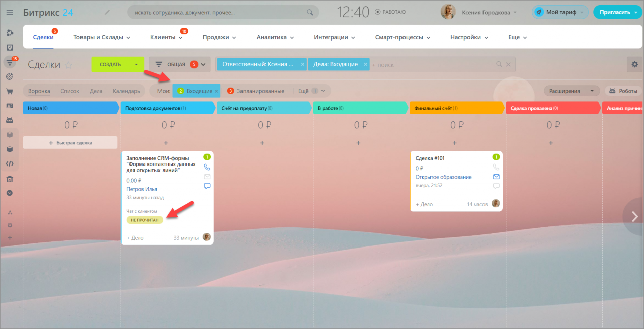Open the Календарь view tab
644x329 pixels.
tap(126, 91)
